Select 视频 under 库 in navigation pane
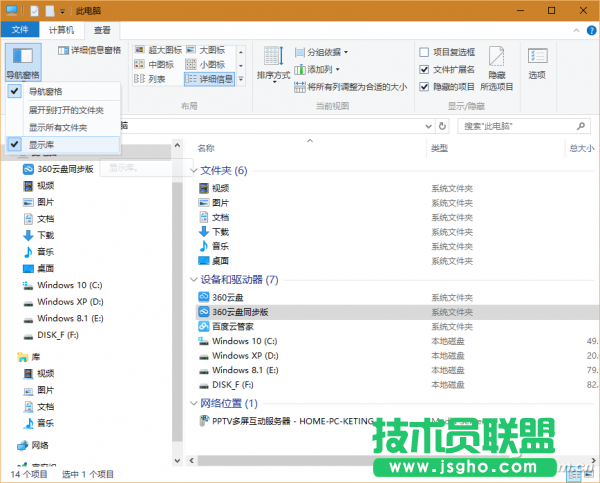Image resolution: width=600 pixels, height=483 pixels. (x=39, y=373)
